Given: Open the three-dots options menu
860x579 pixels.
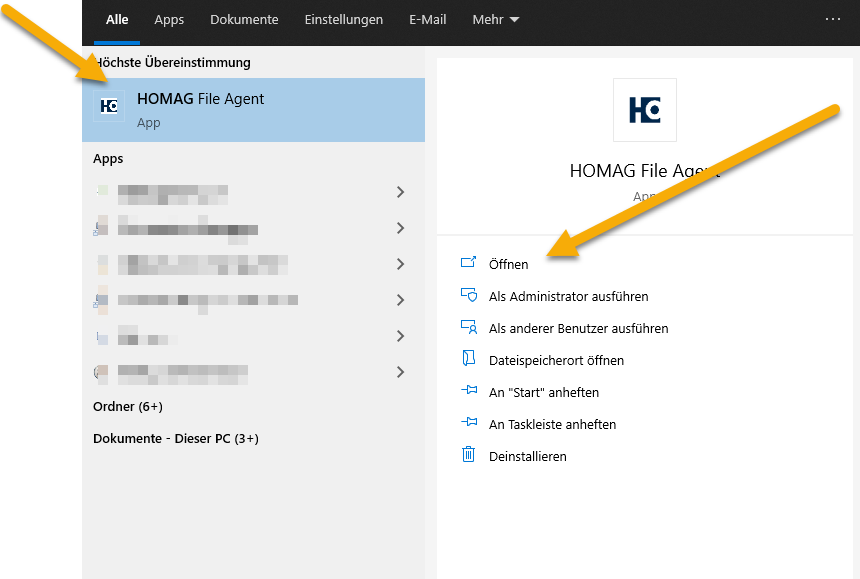Looking at the screenshot, I should coord(833,19).
